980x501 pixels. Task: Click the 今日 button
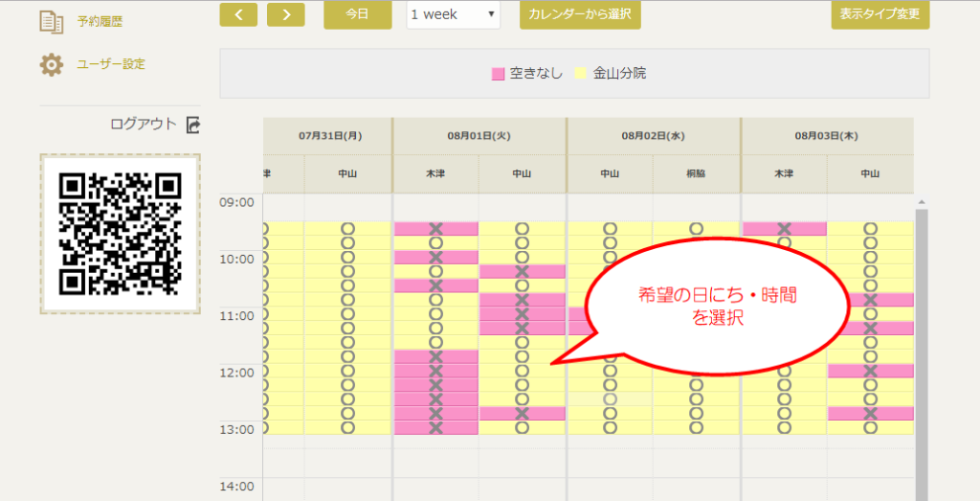click(x=357, y=14)
